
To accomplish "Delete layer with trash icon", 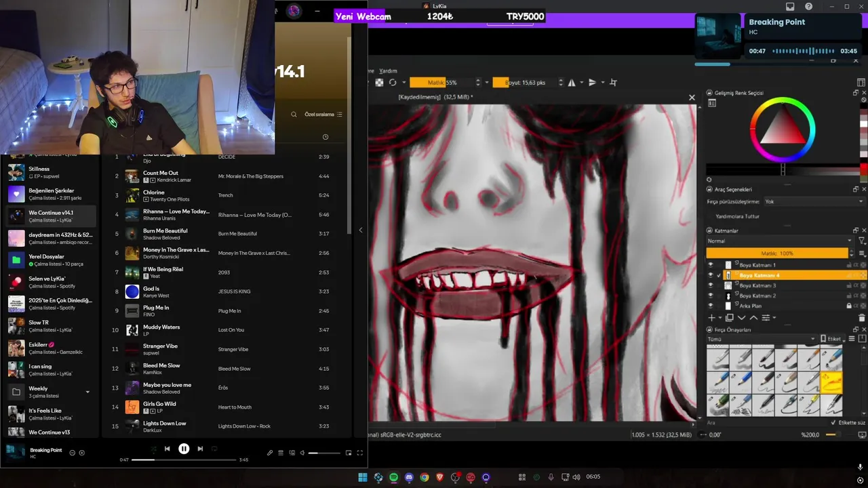I will point(862,317).
